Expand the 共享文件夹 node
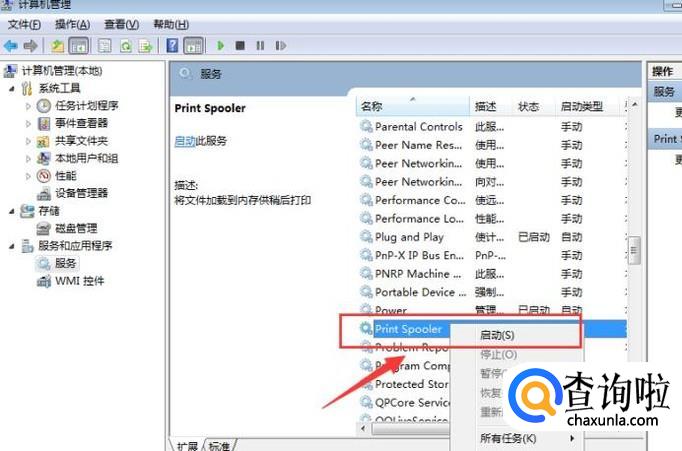Screen dimensions: 682x451 click(x=28, y=141)
